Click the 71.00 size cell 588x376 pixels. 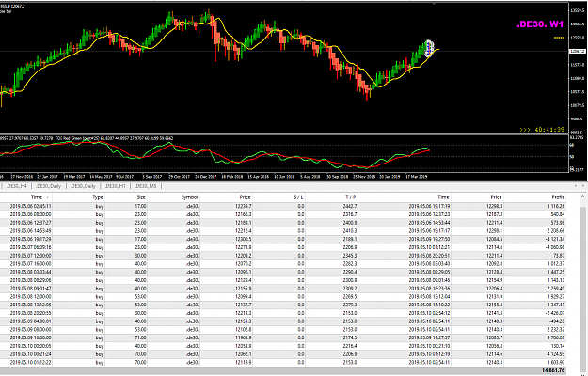(x=140, y=337)
